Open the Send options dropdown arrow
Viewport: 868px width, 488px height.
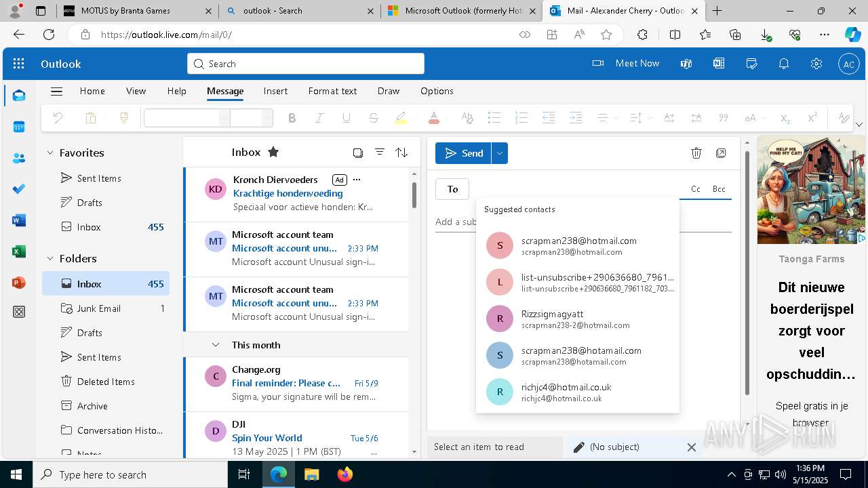pyautogui.click(x=500, y=153)
